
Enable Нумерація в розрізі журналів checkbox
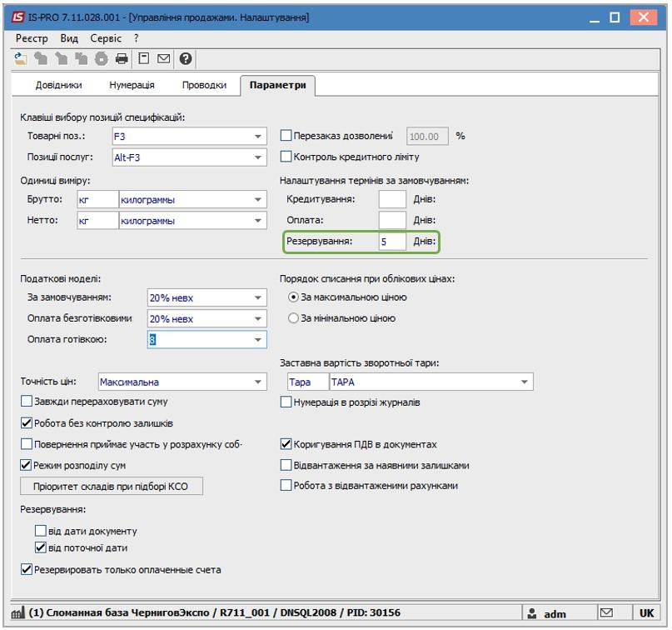pyautogui.click(x=286, y=402)
